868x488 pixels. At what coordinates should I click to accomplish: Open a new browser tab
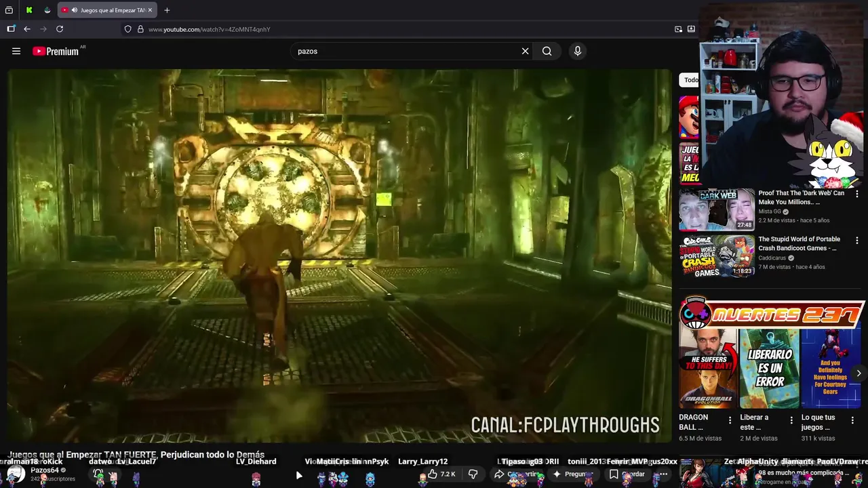click(167, 10)
